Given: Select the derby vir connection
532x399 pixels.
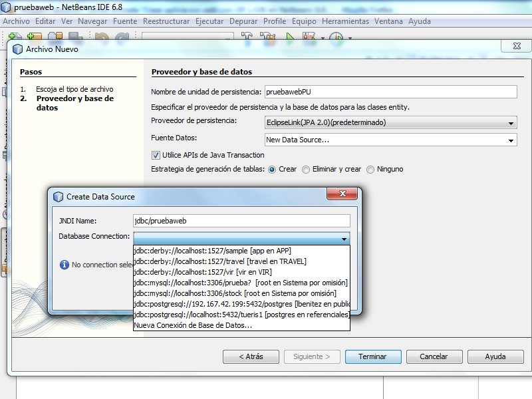Looking at the screenshot, I should (241, 272).
